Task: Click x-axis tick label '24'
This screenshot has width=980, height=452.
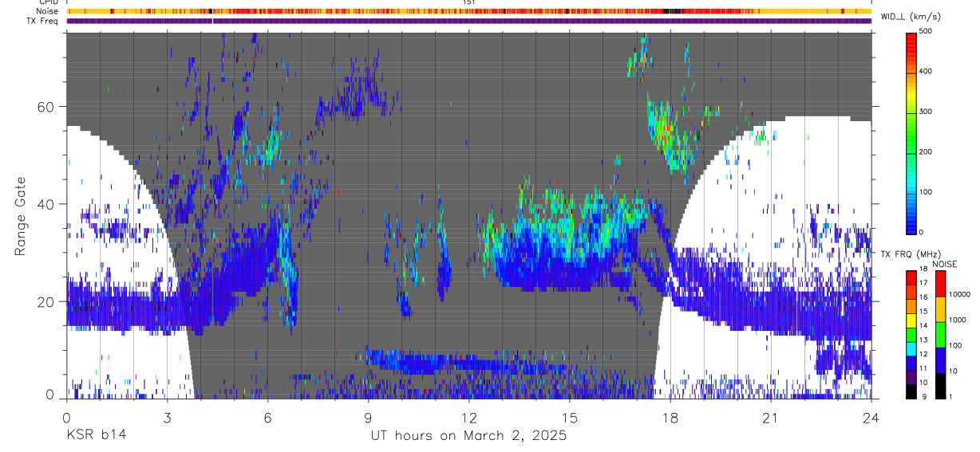Action: coord(871,418)
